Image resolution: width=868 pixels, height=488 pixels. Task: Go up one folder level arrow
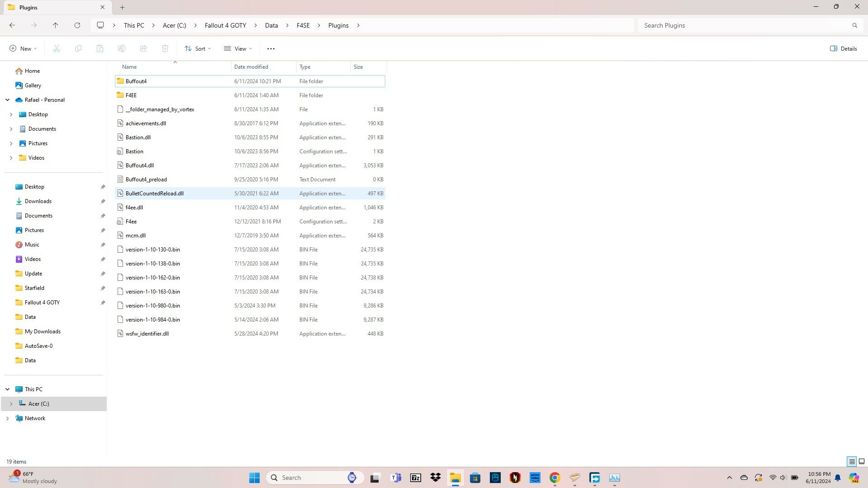point(56,25)
